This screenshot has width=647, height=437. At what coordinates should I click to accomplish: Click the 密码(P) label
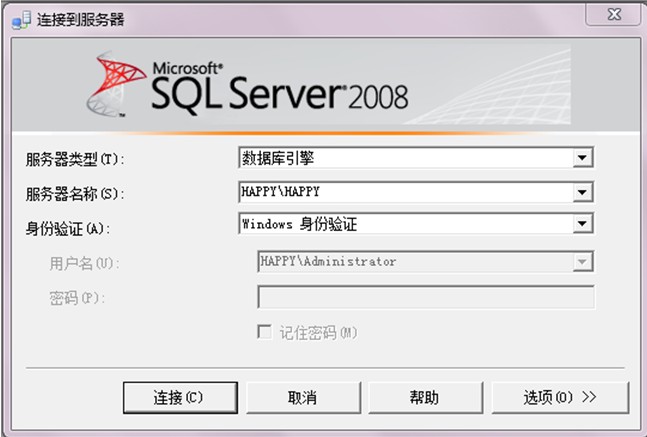77,298
